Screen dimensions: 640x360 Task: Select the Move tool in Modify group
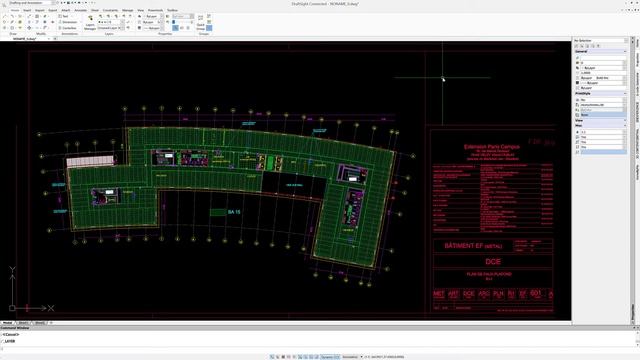pyautogui.click(x=29, y=28)
